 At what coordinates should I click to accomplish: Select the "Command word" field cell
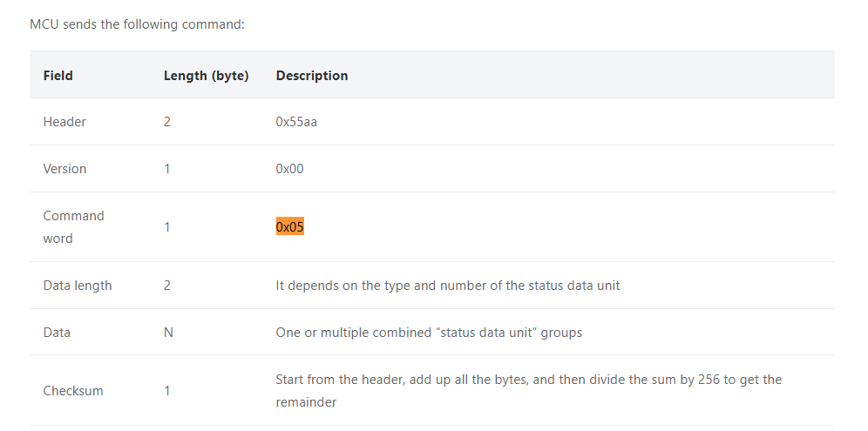(73, 227)
